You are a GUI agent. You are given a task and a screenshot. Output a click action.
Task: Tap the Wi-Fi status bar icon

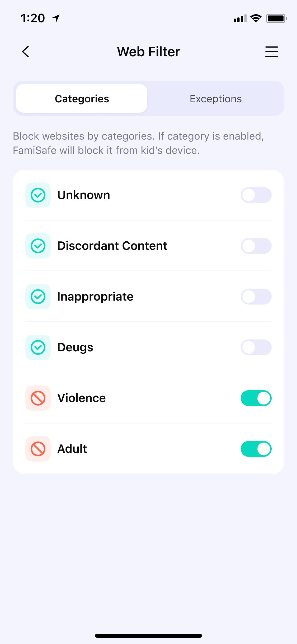click(x=256, y=18)
